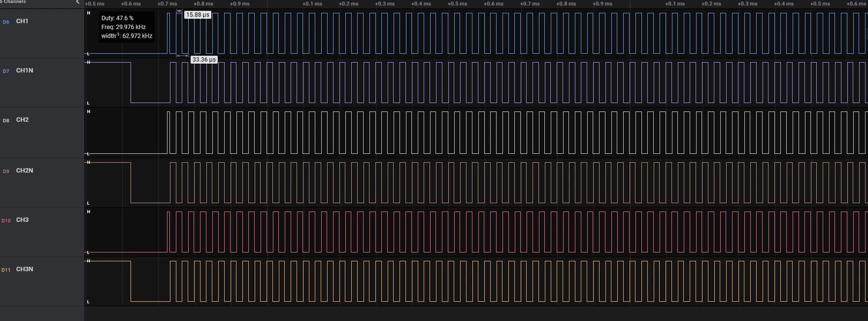Select the CH3 channel label

point(22,220)
